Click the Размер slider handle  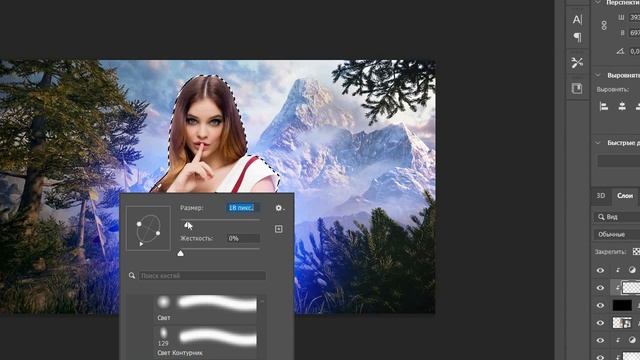(187, 224)
